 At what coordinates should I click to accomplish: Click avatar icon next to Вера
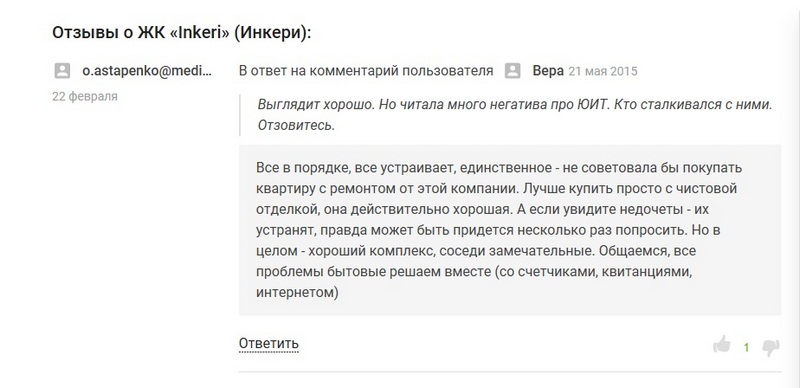pos(512,71)
